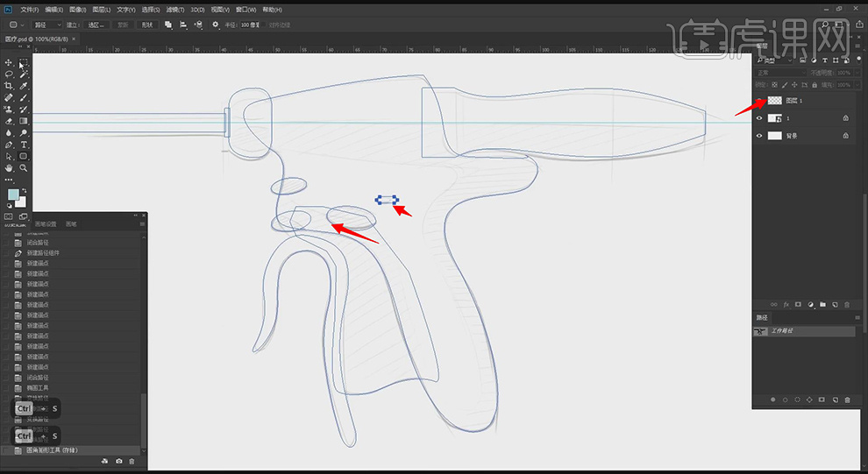The height and width of the screenshot is (474, 868).
Task: Pick the Hand tool
Action: tap(9, 167)
